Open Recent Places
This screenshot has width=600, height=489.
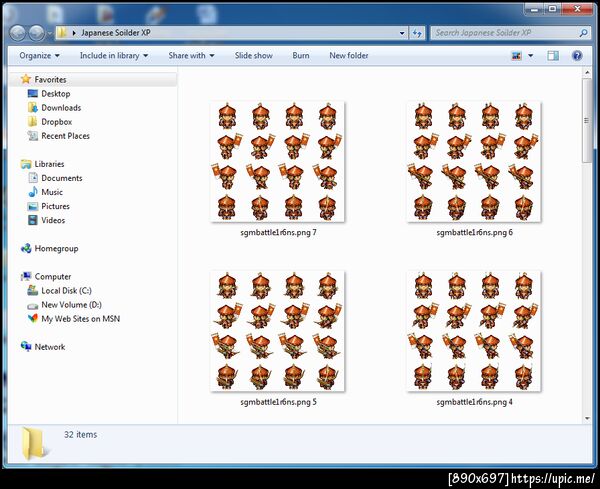pyautogui.click(x=65, y=136)
